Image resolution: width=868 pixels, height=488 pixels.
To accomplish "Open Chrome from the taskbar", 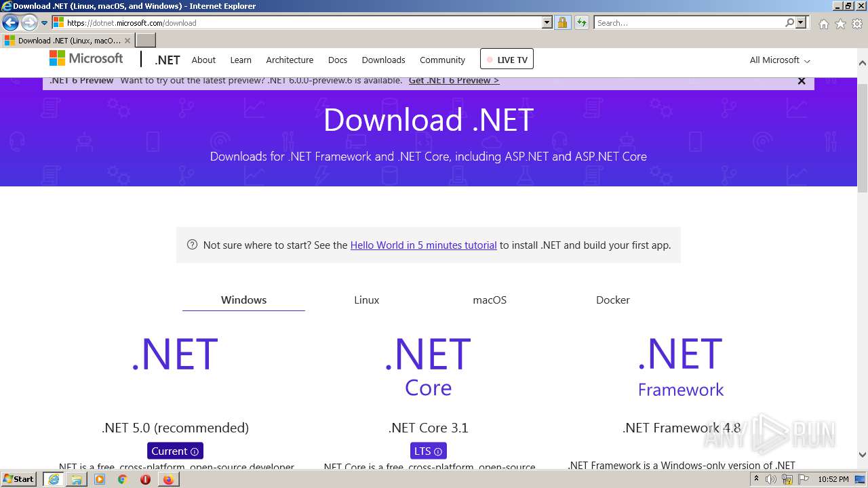I will pos(122,479).
